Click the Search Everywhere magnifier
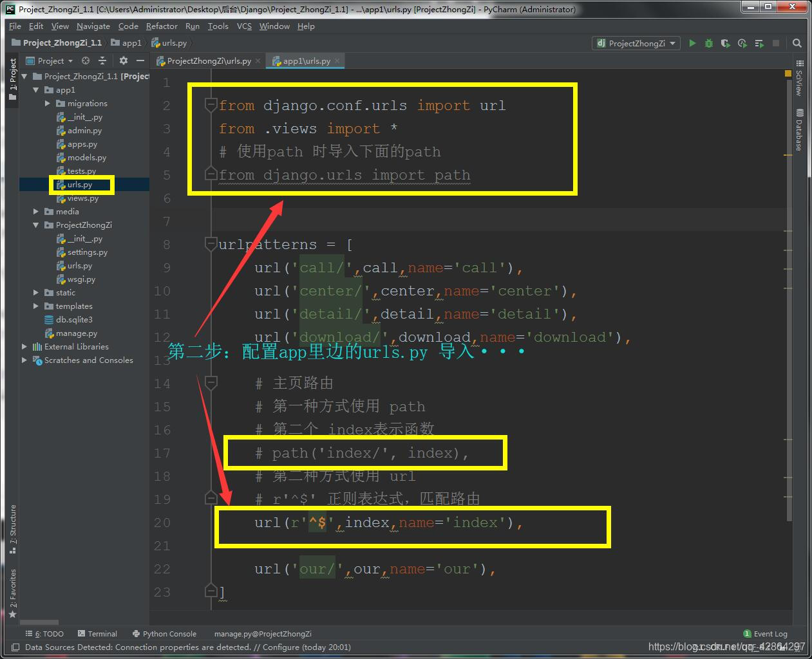This screenshot has width=812, height=659. (x=797, y=43)
